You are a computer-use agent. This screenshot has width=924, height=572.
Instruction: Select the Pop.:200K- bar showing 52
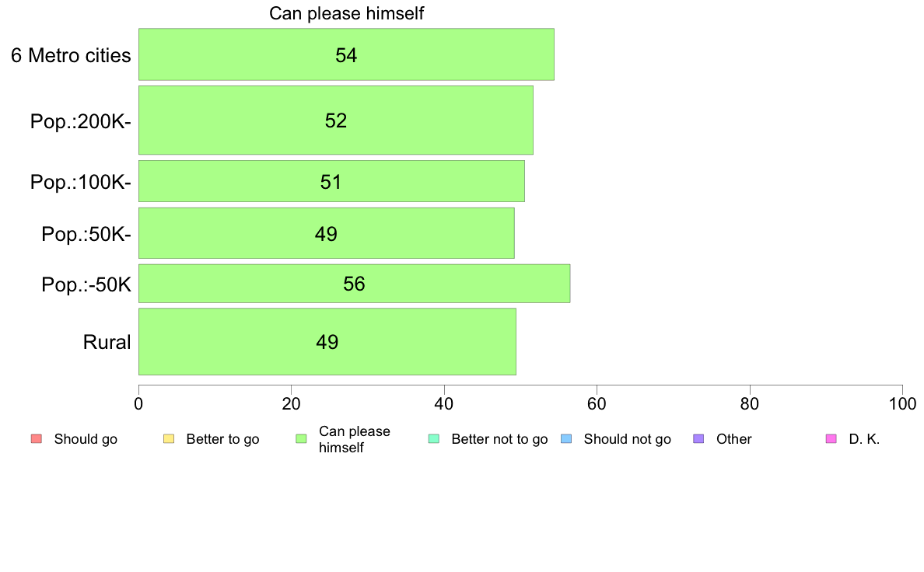click(x=336, y=120)
